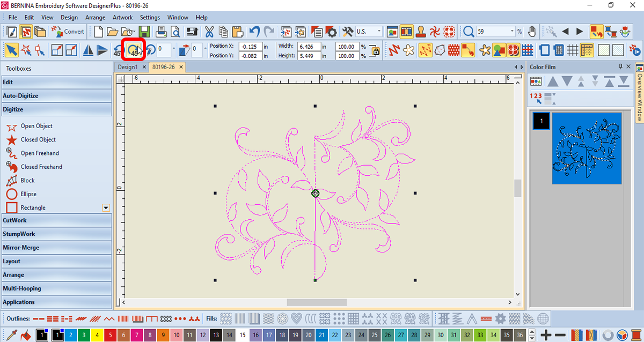Open the Artwork menu

(x=122, y=18)
